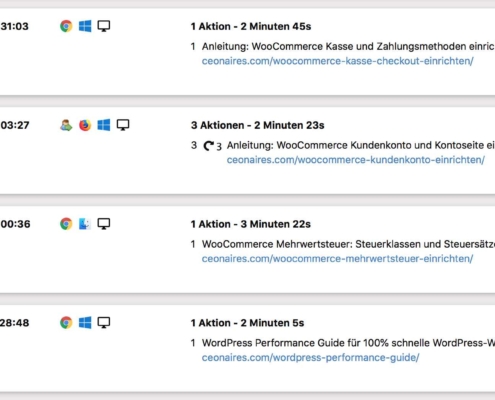Viewport: 495px width, 400px height.
Task: Select the '1 Aktion - 3 Minuten 22s' heading
Action: 251,224
